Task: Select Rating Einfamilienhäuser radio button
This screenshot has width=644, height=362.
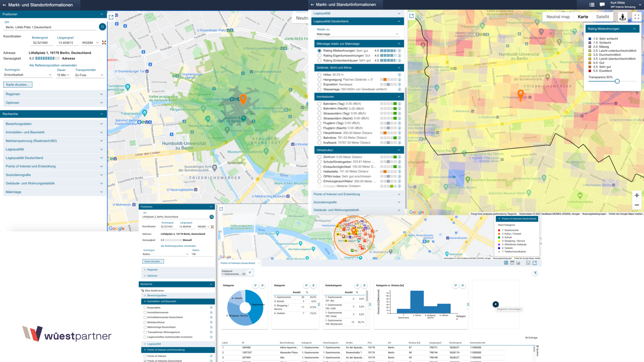Action: [x=319, y=61]
